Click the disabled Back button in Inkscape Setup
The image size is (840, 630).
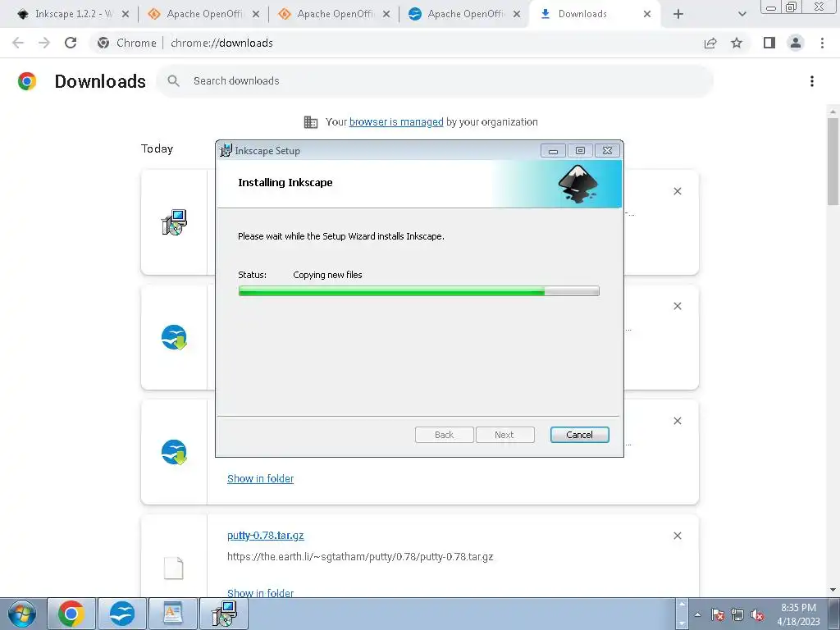[444, 435]
